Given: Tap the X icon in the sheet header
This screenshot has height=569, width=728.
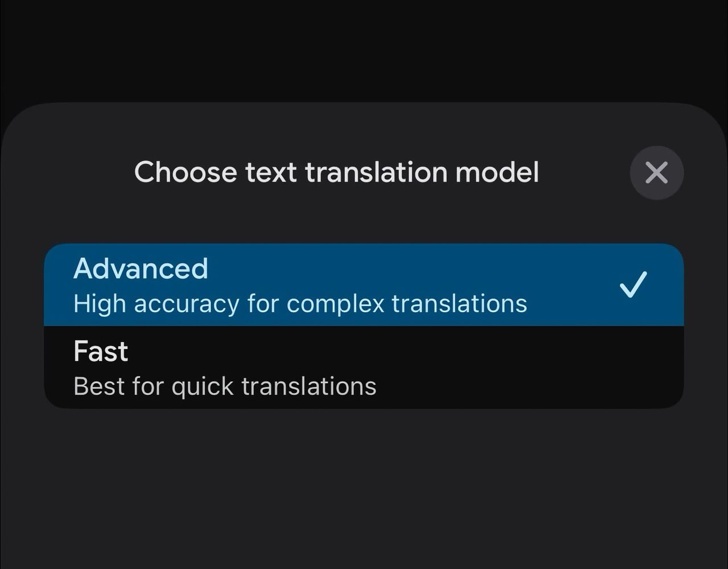Looking at the screenshot, I should click(x=656, y=172).
